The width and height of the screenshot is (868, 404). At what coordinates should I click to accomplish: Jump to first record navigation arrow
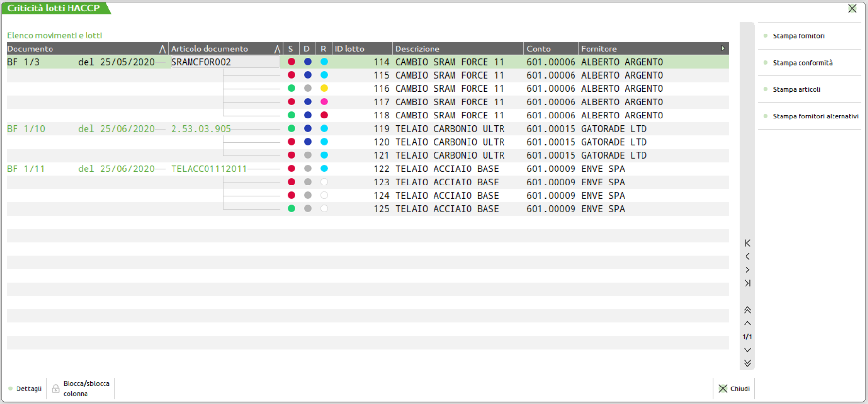pyautogui.click(x=747, y=243)
